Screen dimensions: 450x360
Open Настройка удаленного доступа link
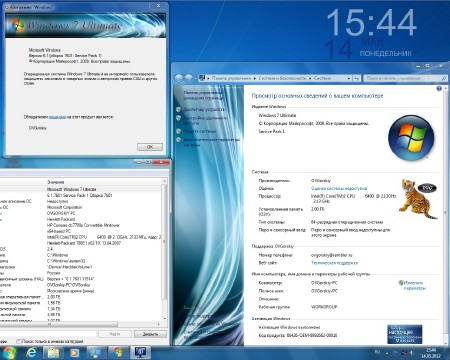(206, 120)
